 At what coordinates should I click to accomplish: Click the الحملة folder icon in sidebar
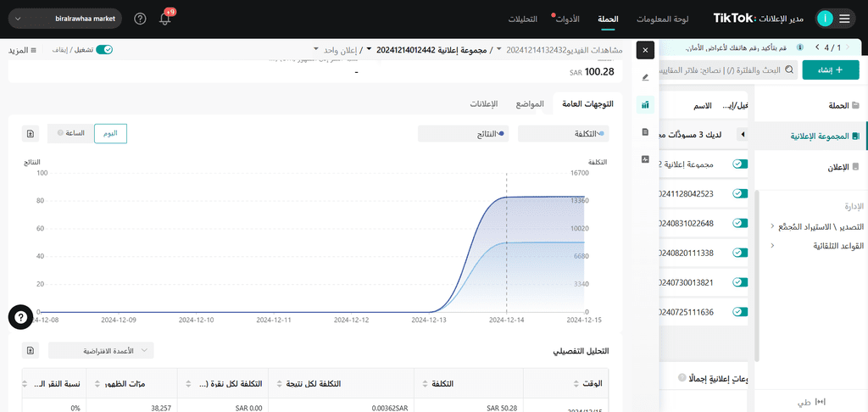click(856, 105)
